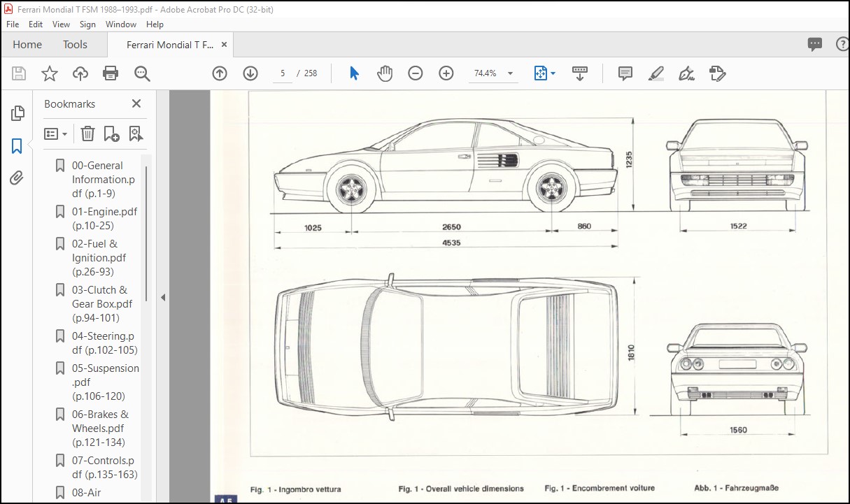Show the Page Thumbnails pane

[17, 113]
